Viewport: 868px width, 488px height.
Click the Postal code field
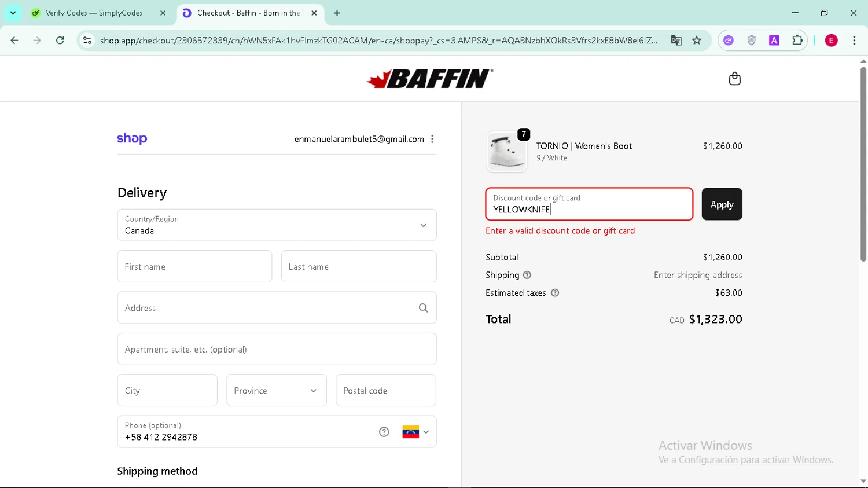coord(386,391)
